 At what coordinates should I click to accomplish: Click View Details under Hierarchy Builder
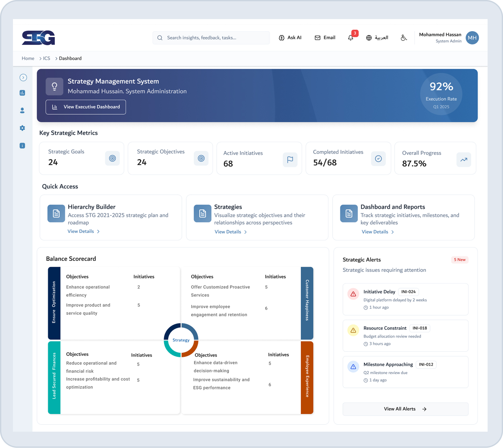(x=81, y=231)
